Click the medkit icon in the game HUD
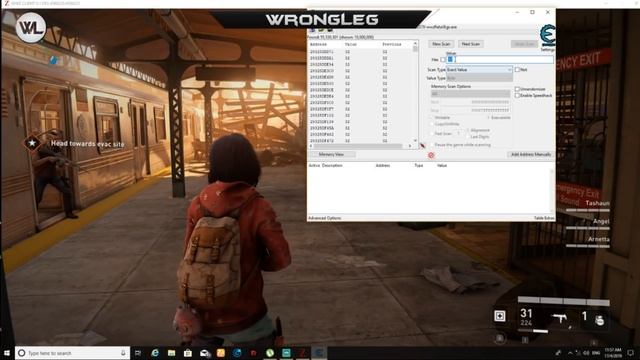Screen dimensions: 640x360 pyautogui.click(x=500, y=316)
